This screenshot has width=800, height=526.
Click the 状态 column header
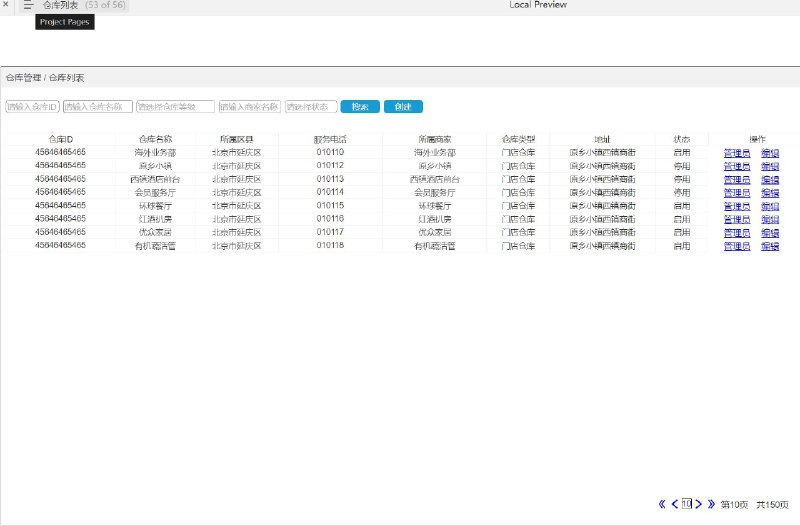[x=682, y=139]
